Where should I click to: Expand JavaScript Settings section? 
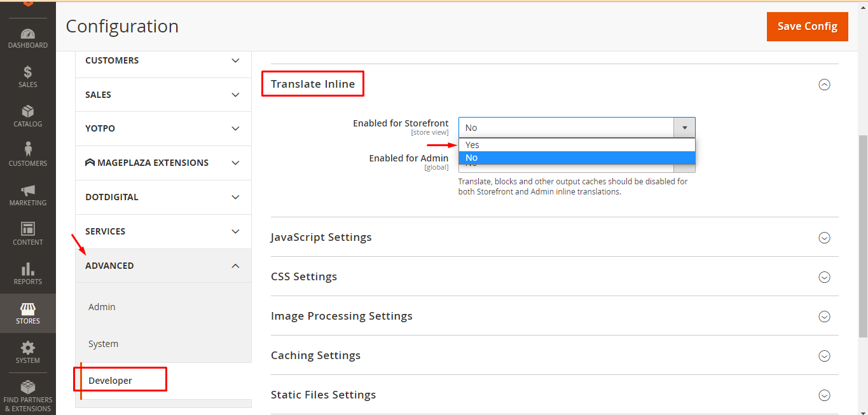[x=824, y=238]
